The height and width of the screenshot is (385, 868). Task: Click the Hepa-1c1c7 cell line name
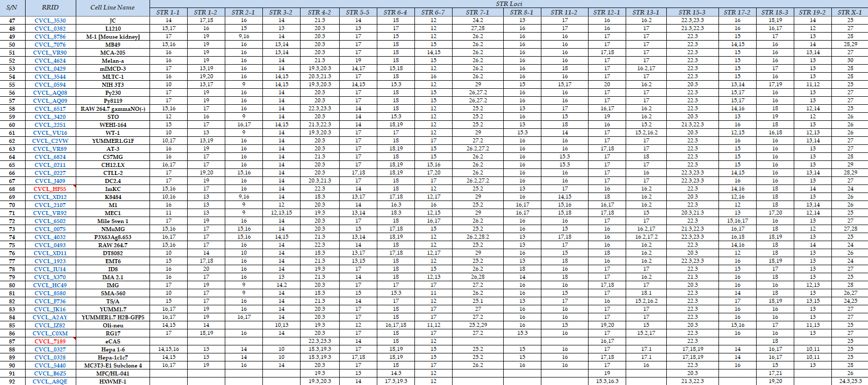(x=113, y=357)
